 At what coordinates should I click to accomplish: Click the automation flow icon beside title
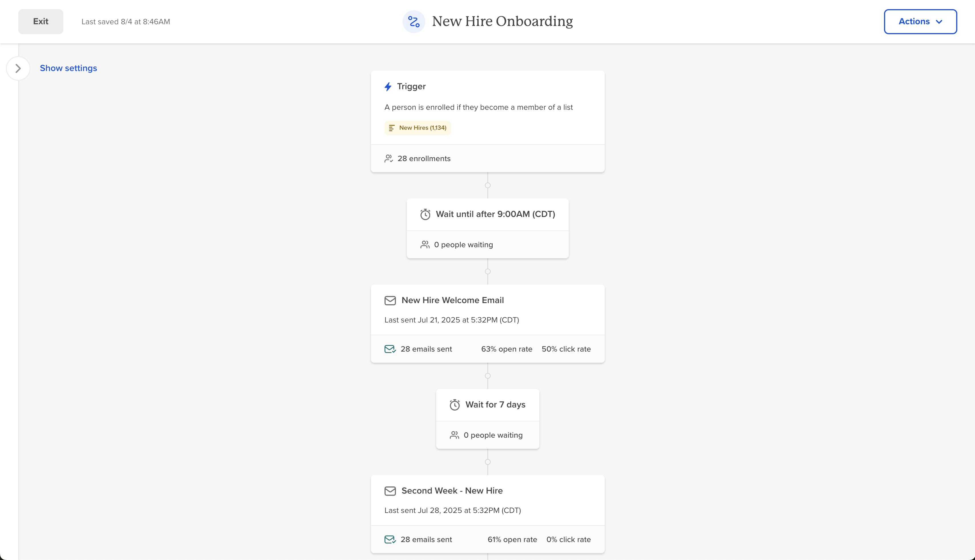tap(414, 22)
